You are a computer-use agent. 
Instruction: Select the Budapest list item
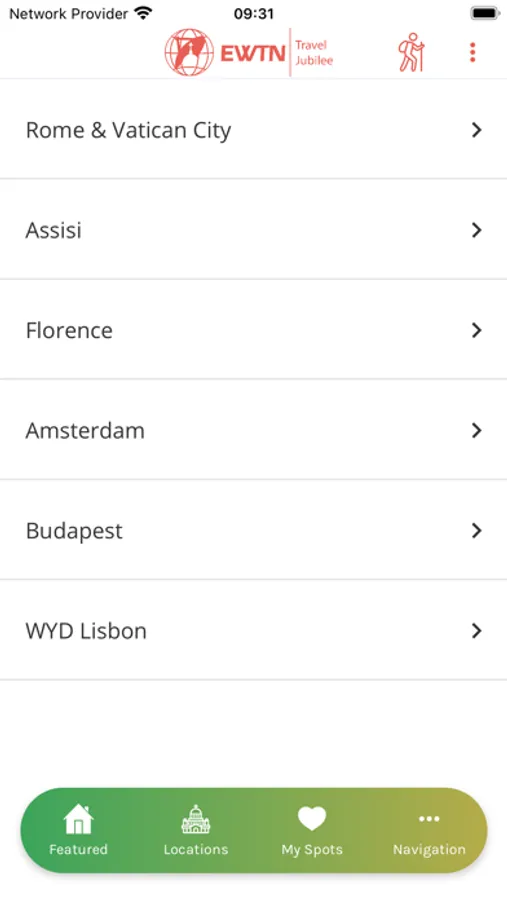coord(253,530)
